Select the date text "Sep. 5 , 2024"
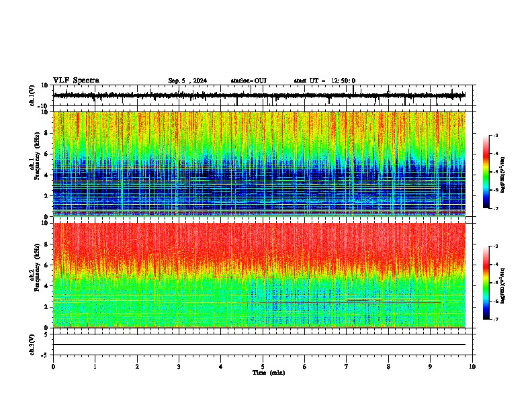The image size is (532, 411). (x=187, y=81)
